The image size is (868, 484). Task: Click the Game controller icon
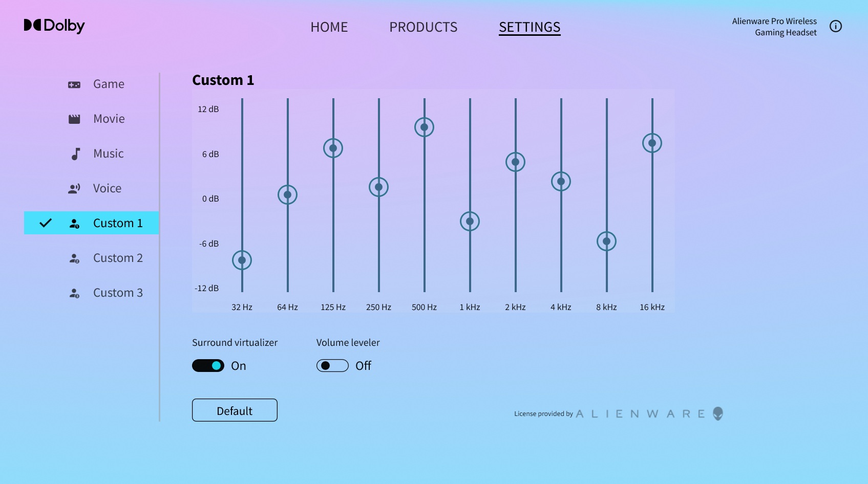tap(74, 84)
